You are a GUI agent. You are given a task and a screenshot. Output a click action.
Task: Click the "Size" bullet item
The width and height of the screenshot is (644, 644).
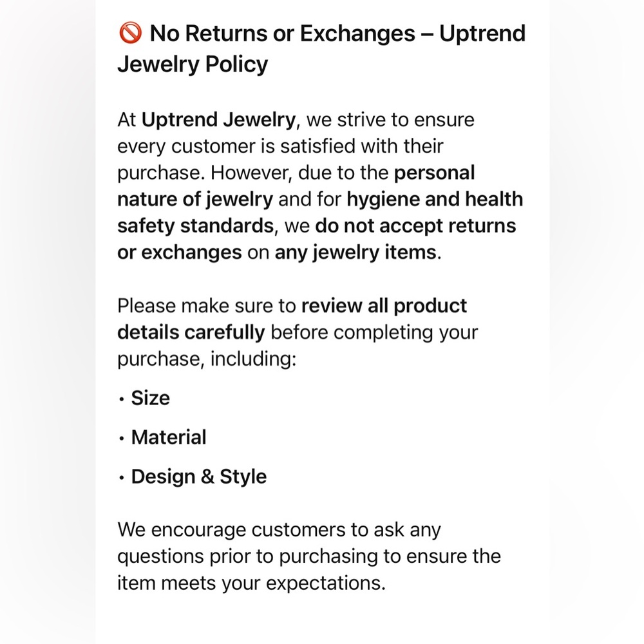point(150,398)
